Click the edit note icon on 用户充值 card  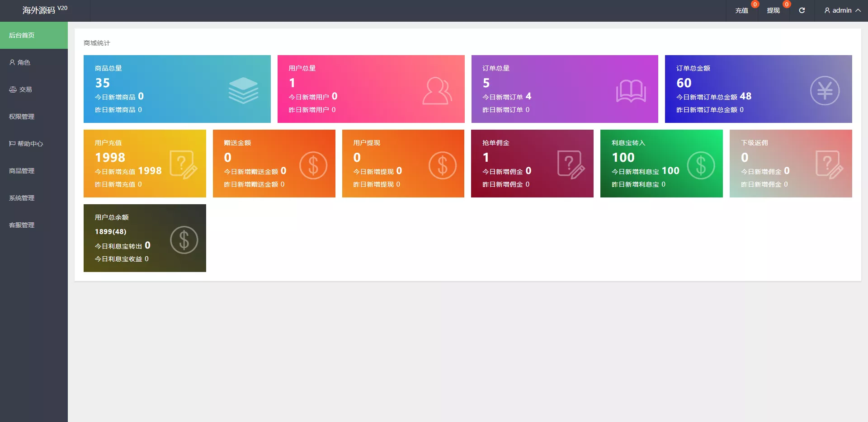[x=183, y=165]
